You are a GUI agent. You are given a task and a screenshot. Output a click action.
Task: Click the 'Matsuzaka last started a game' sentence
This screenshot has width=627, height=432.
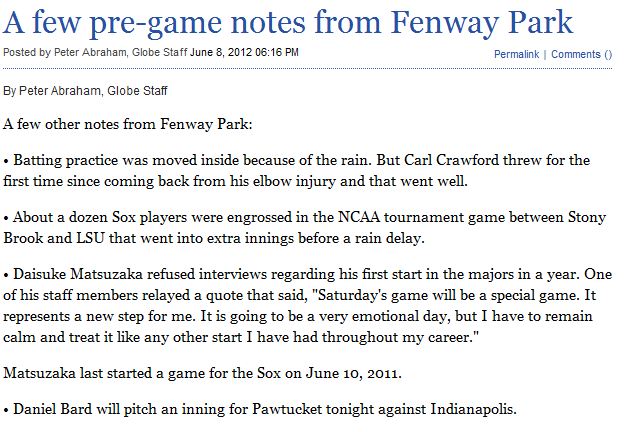tap(202, 373)
